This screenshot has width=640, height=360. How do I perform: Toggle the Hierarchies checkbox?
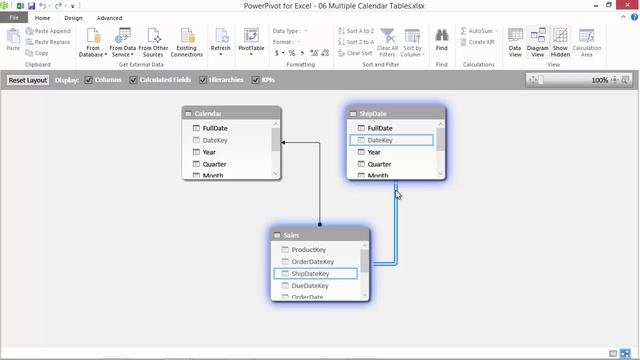pos(203,80)
